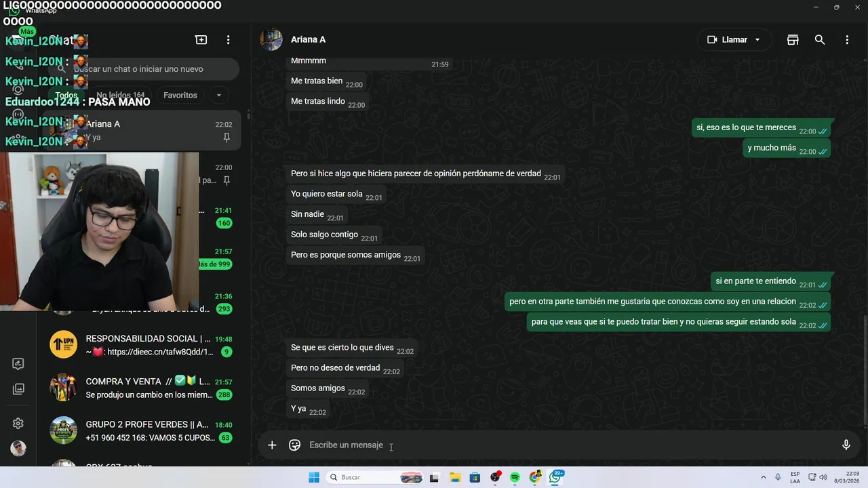Open Chrome from the taskbar
Viewport: 868px width, 488px height.
535,477
